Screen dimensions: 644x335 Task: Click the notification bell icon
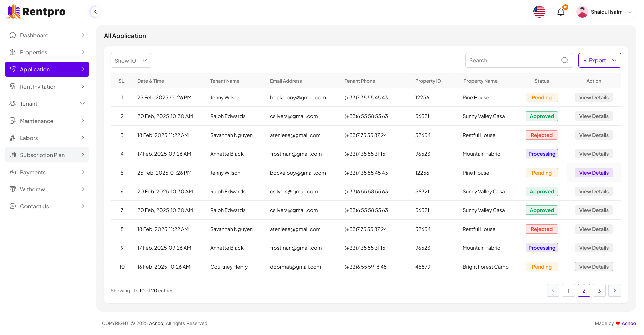click(x=561, y=12)
